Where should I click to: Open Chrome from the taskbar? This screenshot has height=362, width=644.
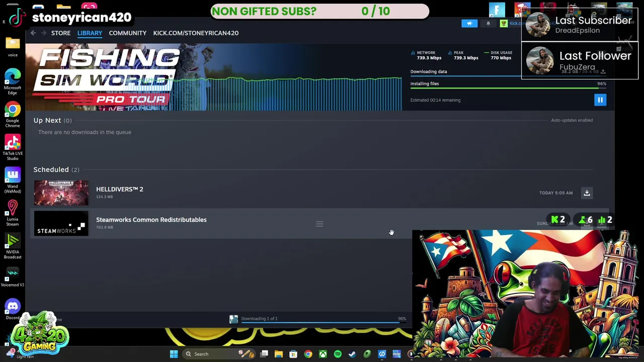click(308, 354)
